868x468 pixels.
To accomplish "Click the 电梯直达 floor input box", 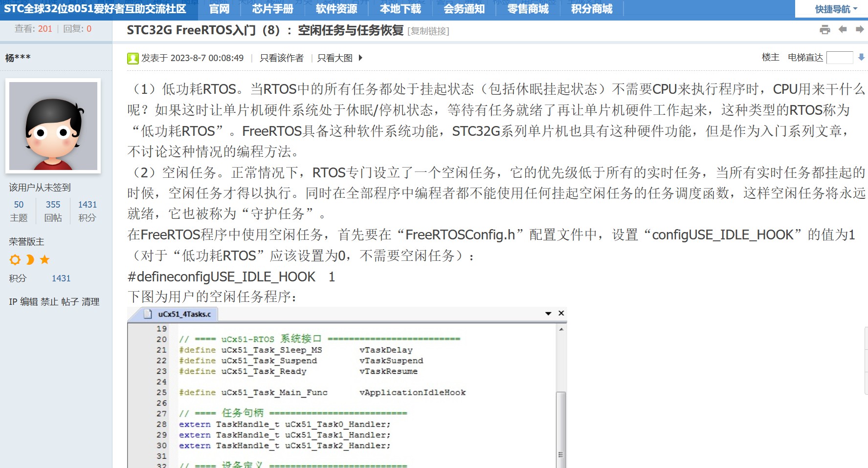I will coord(840,58).
